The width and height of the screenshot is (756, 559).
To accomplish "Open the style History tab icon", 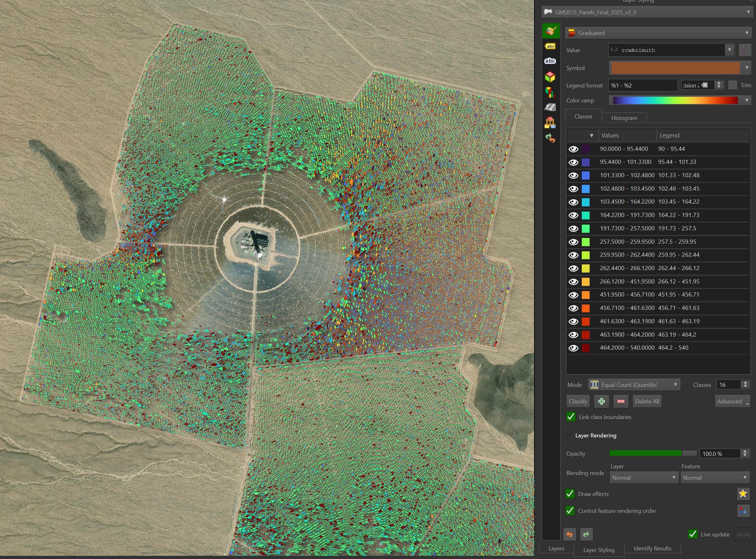I will point(550,138).
